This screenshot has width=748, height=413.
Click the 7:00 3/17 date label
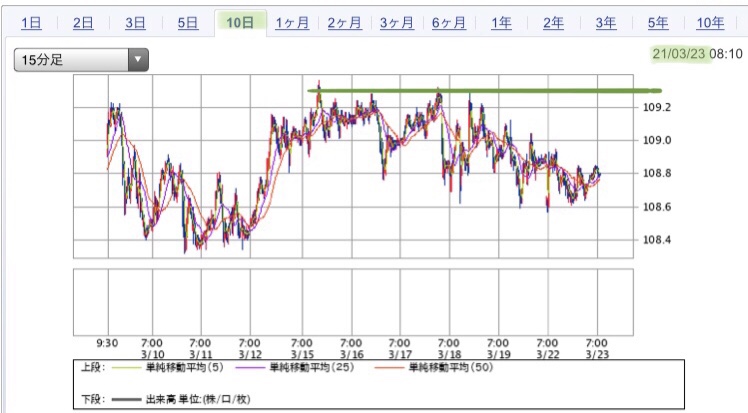[x=400, y=349]
